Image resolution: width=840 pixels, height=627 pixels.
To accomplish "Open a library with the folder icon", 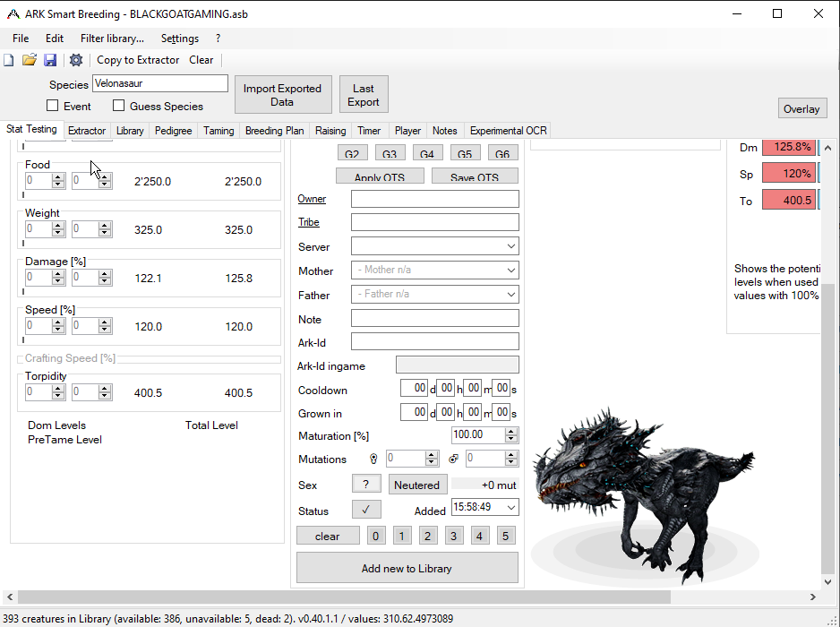I will click(x=30, y=60).
